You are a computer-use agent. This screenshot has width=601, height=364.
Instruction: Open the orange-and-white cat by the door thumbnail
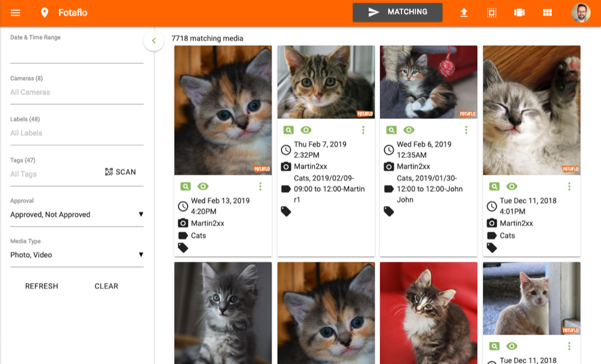(532, 299)
